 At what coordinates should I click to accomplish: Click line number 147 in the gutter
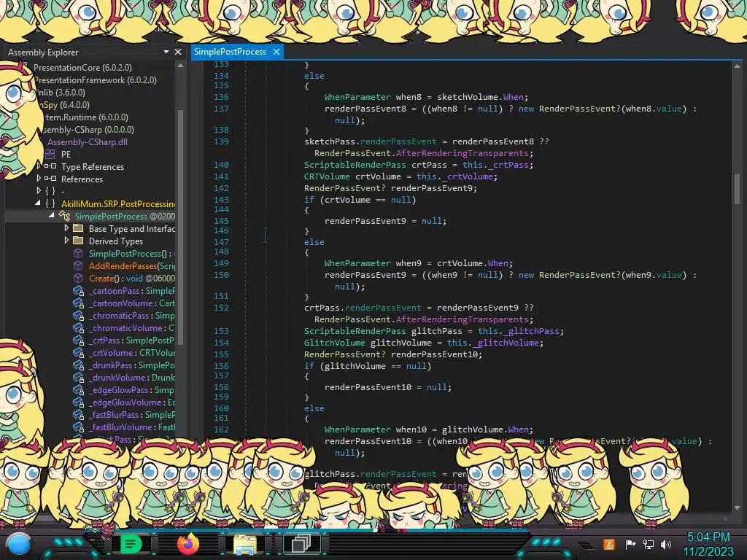tap(221, 242)
